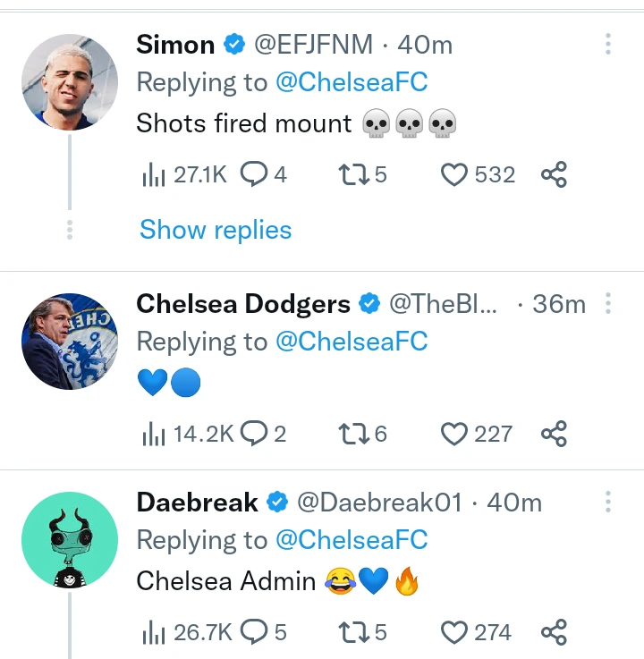This screenshot has width=644, height=659.
Task: Open more options menu on Simon's tweet
Action: (x=607, y=44)
